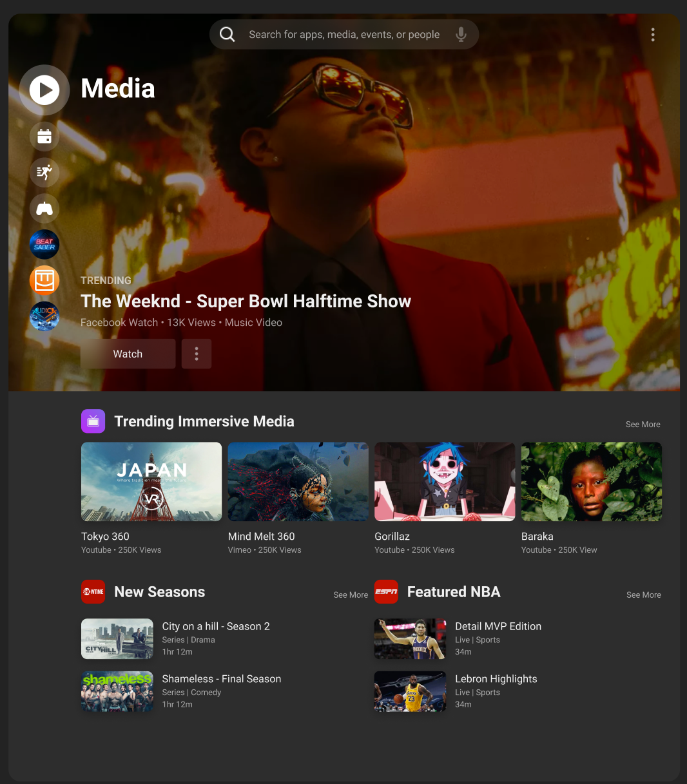The image size is (687, 784).
Task: Click the 'Gorillaz' title text
Action: click(392, 537)
